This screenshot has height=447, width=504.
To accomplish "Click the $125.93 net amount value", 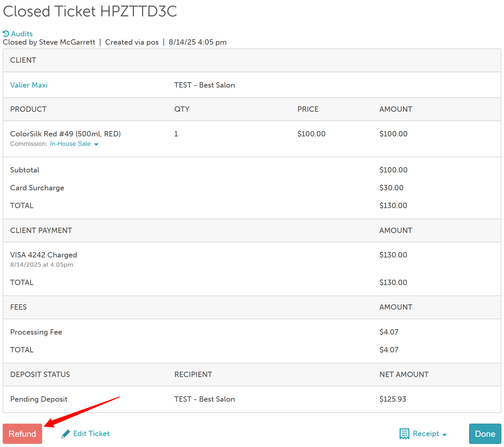I will (x=393, y=399).
